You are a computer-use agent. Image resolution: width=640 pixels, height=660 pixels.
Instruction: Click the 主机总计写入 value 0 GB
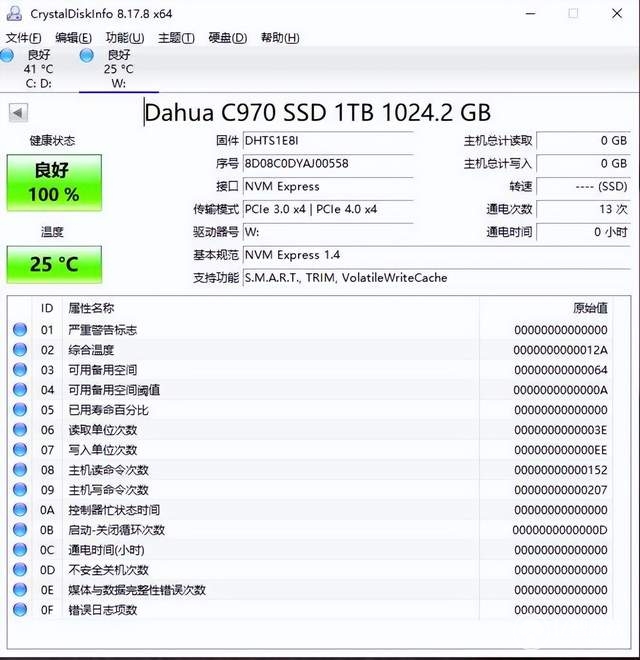[x=583, y=163]
